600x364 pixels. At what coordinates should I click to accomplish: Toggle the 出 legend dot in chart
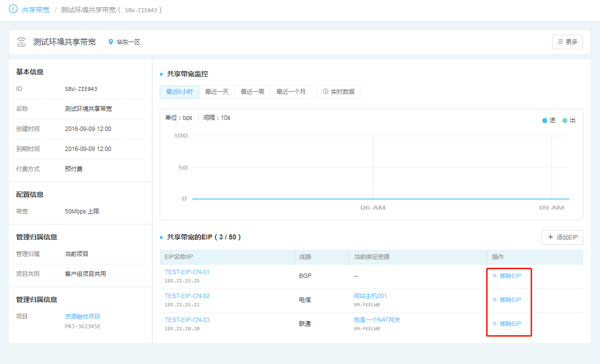565,120
